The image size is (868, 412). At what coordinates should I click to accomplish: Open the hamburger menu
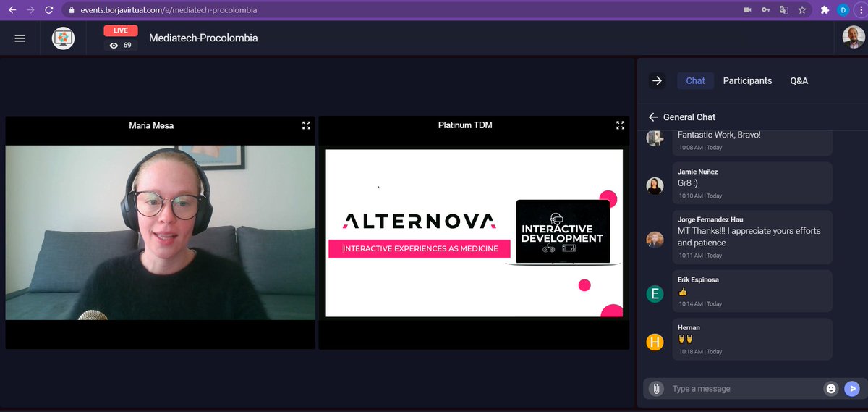coord(20,38)
